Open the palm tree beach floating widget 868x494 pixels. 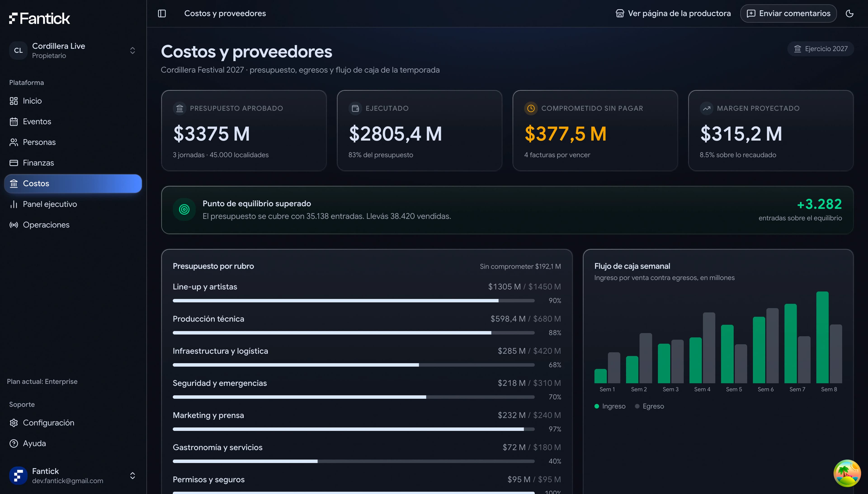coord(847,473)
